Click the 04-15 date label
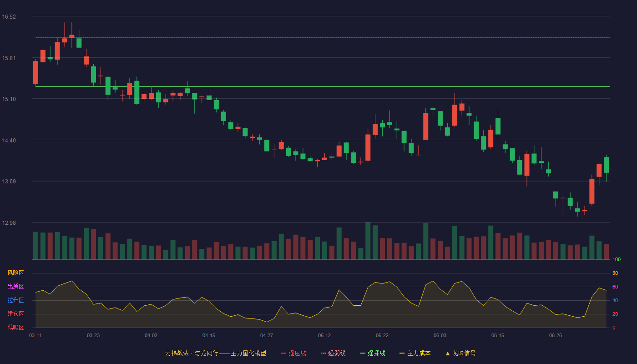Screen dimensions: 637x364 209,335
